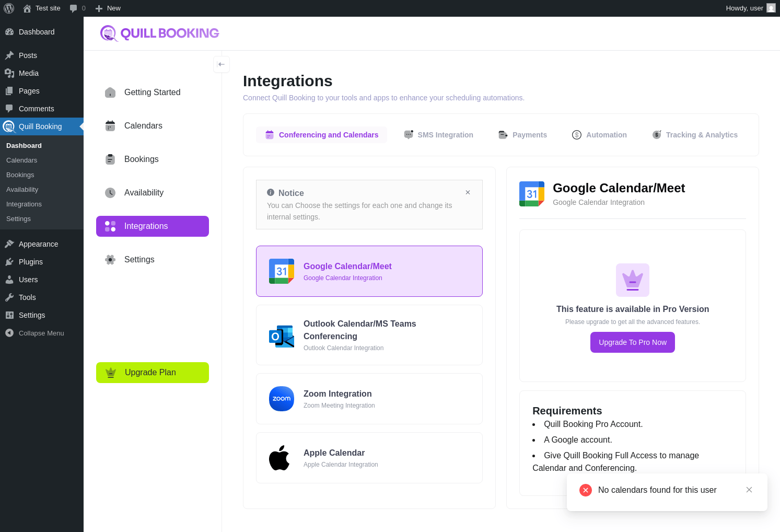Open Getting Started in Quill sidebar
The height and width of the screenshot is (532, 780).
click(x=152, y=92)
